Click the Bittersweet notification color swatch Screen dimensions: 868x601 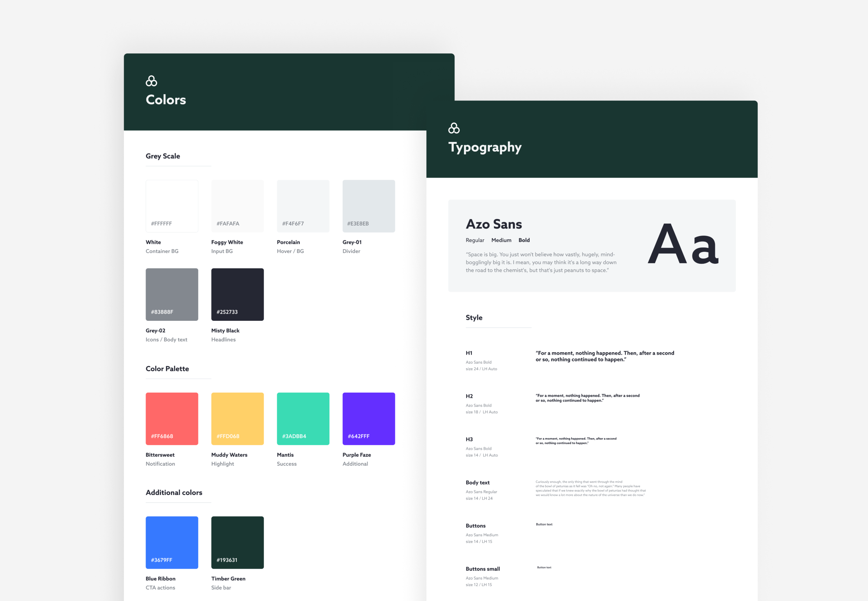click(x=172, y=418)
